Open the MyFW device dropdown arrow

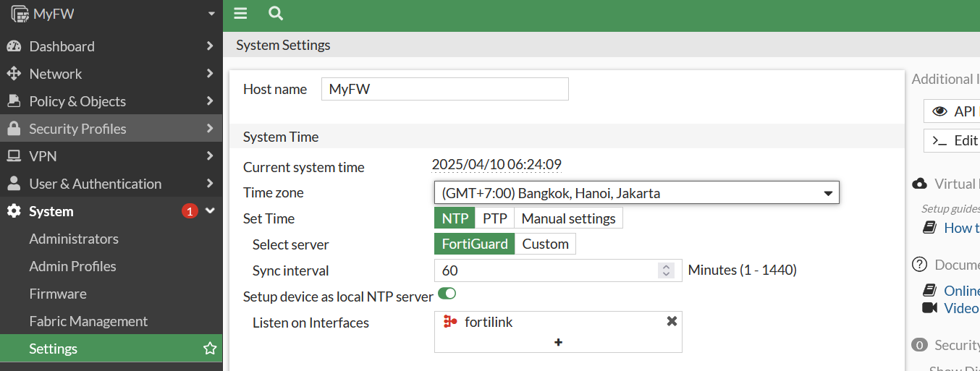point(211,14)
